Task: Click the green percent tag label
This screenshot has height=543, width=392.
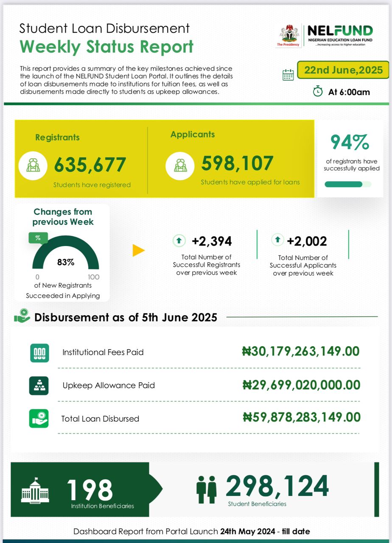Action: pyautogui.click(x=38, y=238)
